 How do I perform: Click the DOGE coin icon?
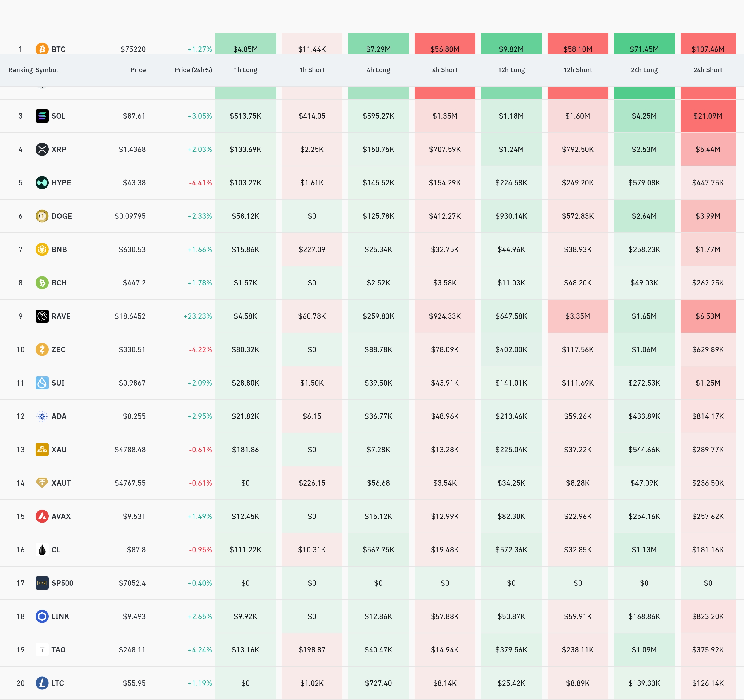(42, 216)
